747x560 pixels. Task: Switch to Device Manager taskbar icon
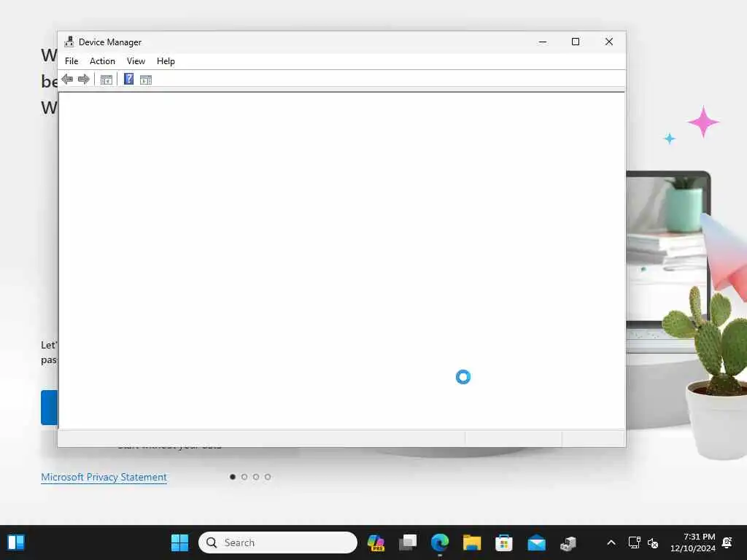pyautogui.click(x=568, y=542)
